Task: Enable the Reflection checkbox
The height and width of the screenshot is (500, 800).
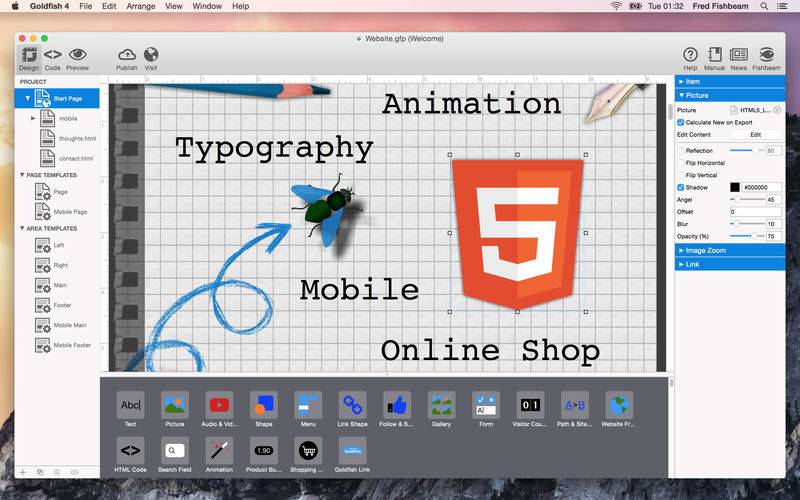Action: [x=681, y=150]
